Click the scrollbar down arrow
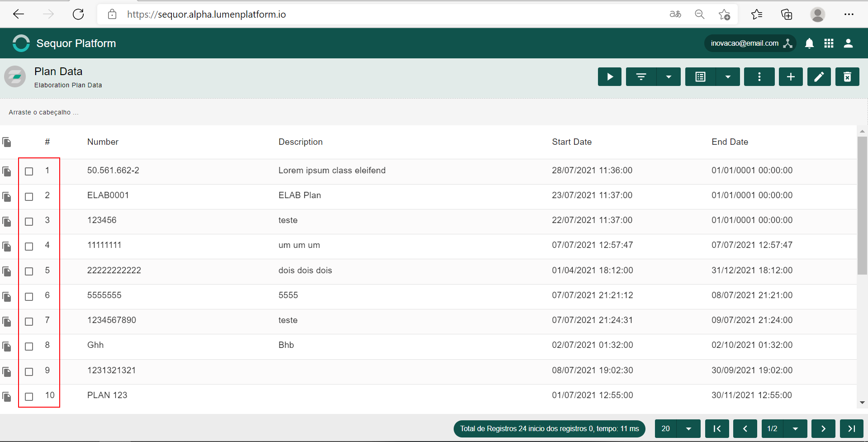This screenshot has height=442, width=868. (862, 403)
